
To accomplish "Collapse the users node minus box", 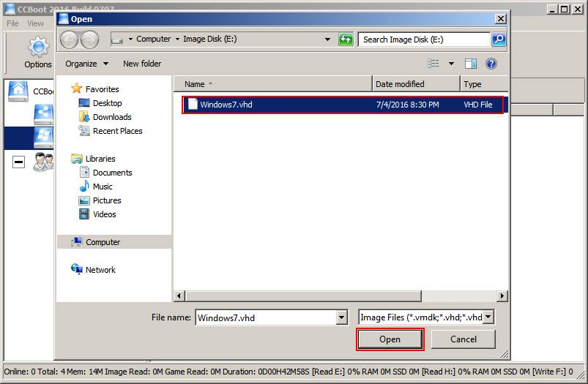I will [x=18, y=162].
